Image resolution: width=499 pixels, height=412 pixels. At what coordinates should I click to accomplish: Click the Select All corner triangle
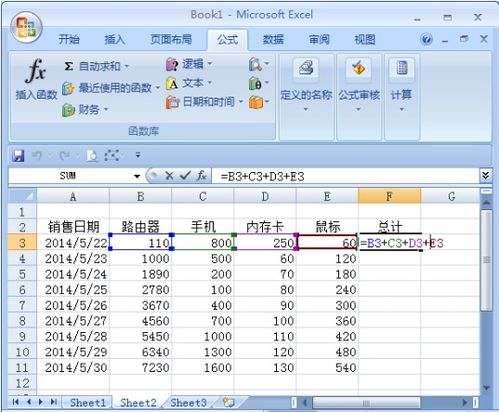(23, 196)
